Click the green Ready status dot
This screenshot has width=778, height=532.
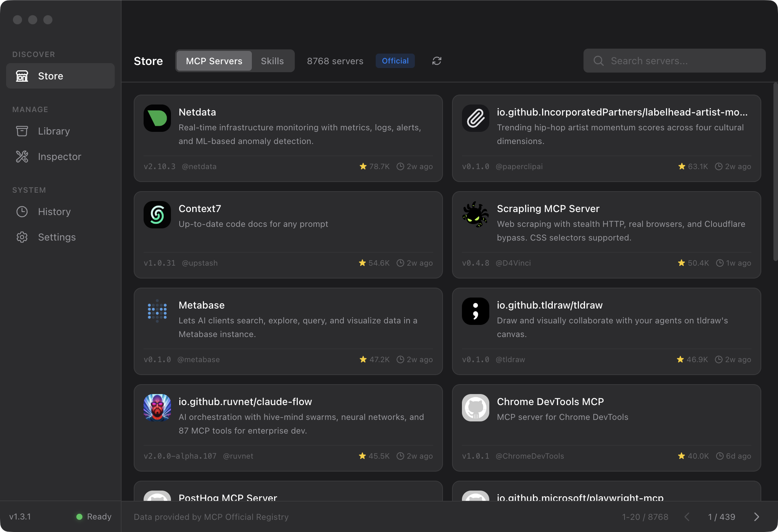point(79,517)
